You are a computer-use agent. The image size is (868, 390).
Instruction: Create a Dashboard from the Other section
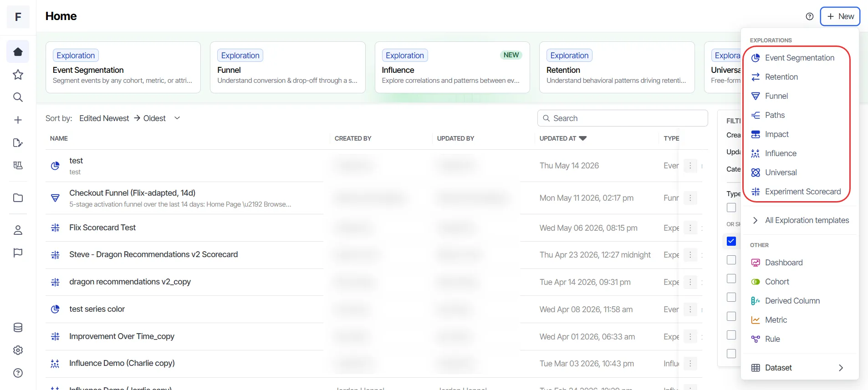tap(800, 263)
